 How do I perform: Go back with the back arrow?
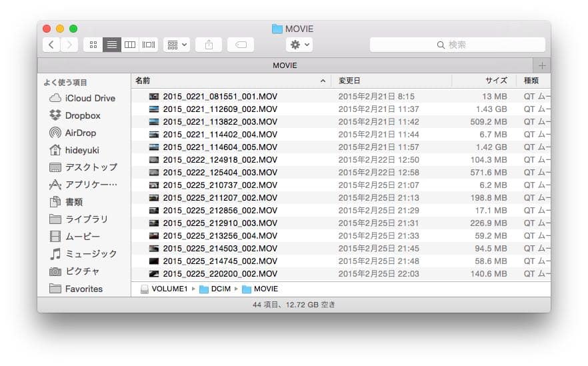[51, 45]
